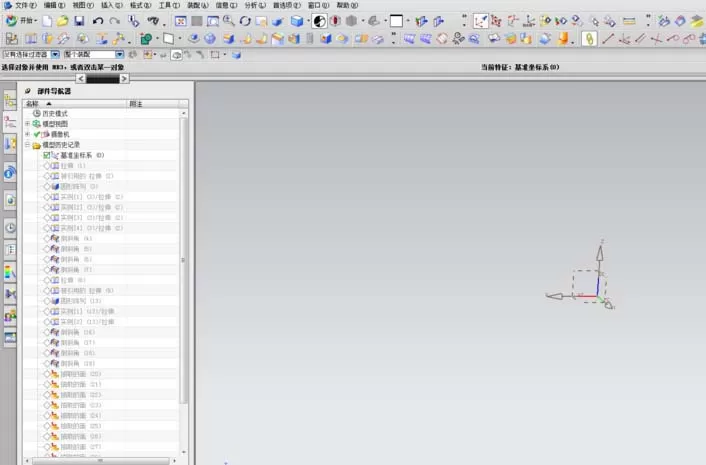Screen dimensions: 706x465
Task: Save the part with the floppy disk icon
Action: coord(79,21)
